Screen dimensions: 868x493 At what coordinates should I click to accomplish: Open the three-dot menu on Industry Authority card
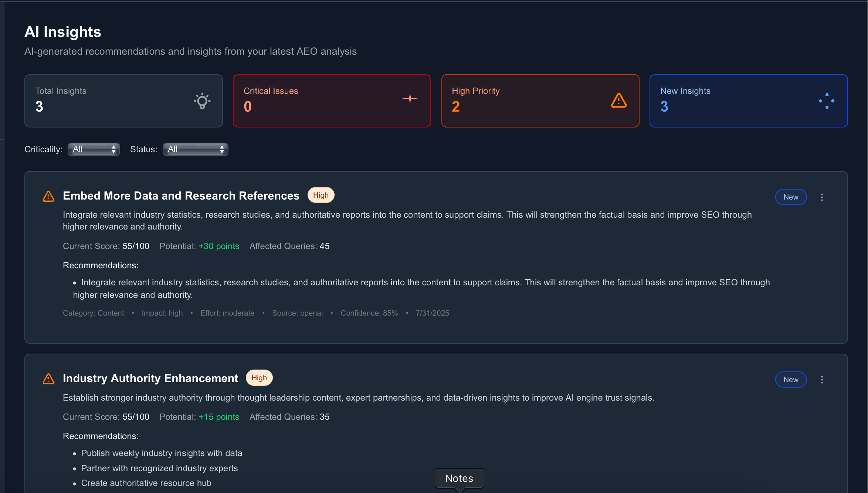pos(822,380)
